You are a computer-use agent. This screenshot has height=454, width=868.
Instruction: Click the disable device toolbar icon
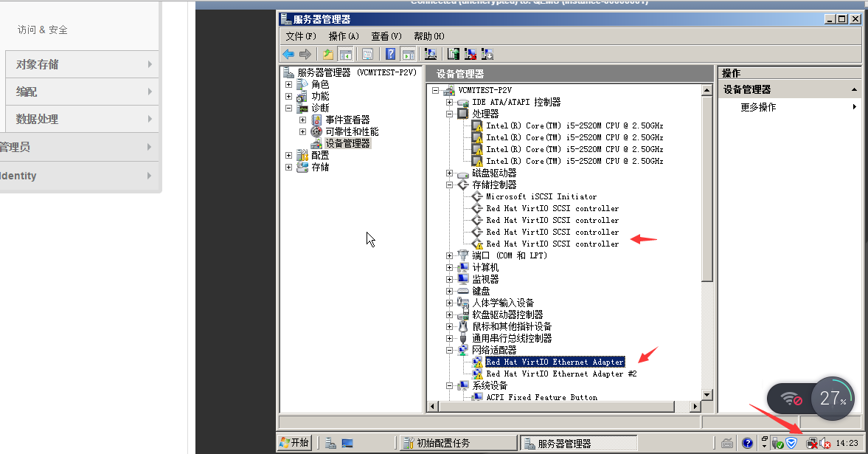click(x=487, y=55)
